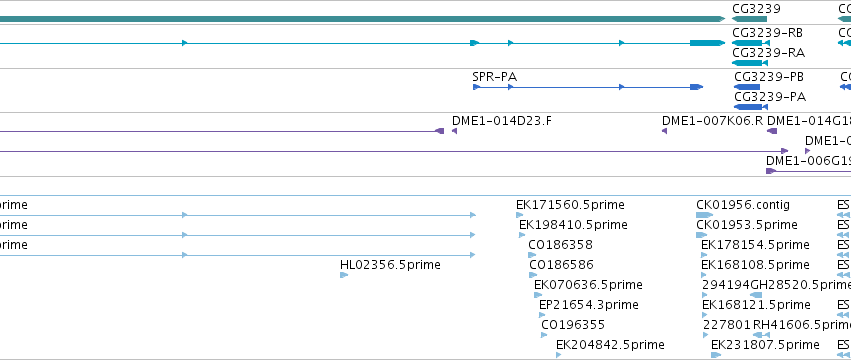Click the HL02356.5prime EST marker
The width and height of the screenshot is (851, 360).
pyautogui.click(x=344, y=275)
